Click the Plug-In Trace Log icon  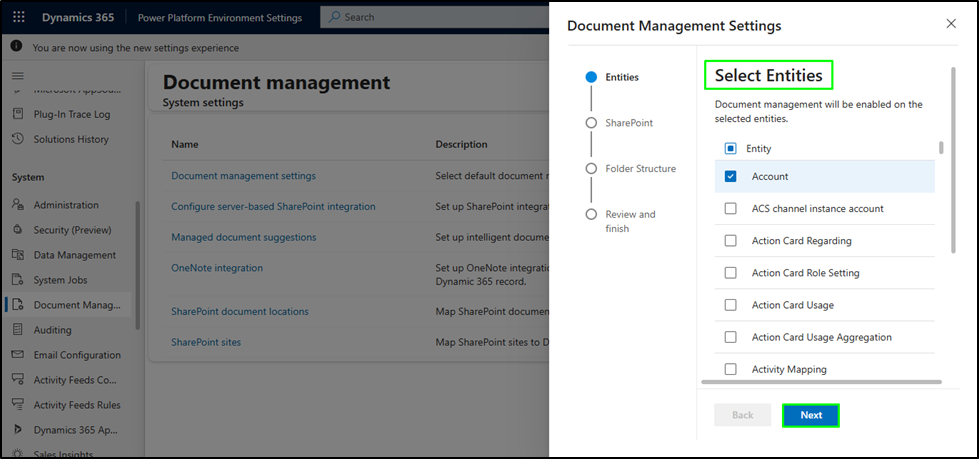point(18,114)
